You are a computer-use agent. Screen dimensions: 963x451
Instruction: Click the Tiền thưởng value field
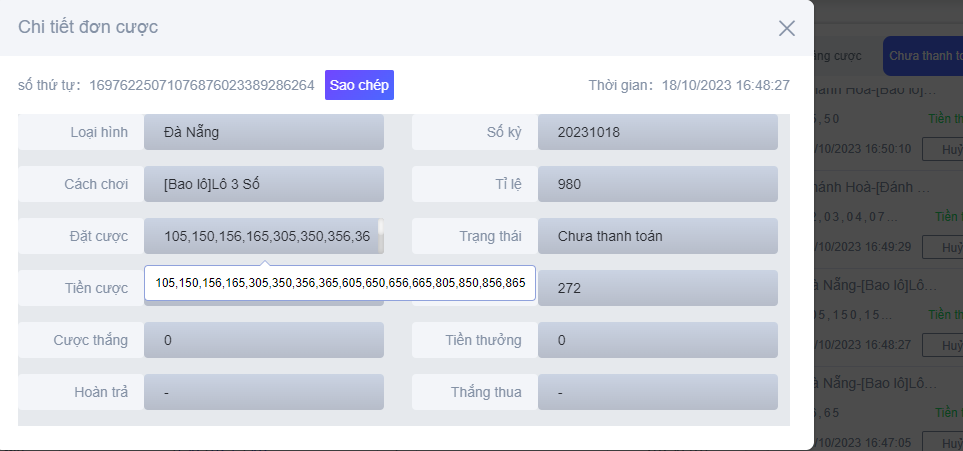(x=657, y=340)
